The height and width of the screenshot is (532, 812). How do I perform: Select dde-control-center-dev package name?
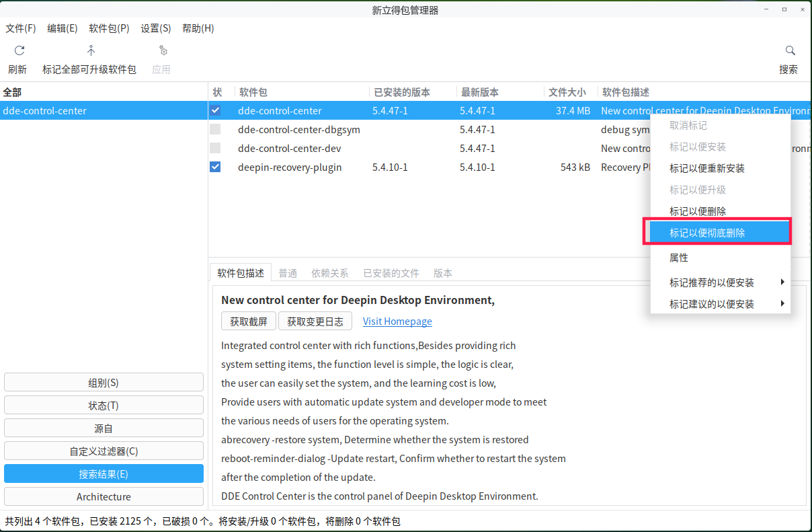(289, 148)
